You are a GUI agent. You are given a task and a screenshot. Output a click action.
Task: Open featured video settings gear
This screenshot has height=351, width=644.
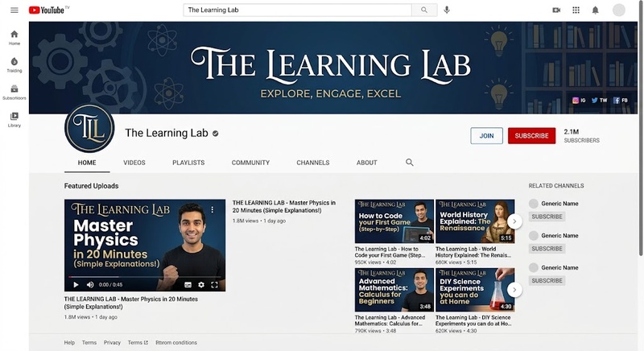(x=201, y=284)
